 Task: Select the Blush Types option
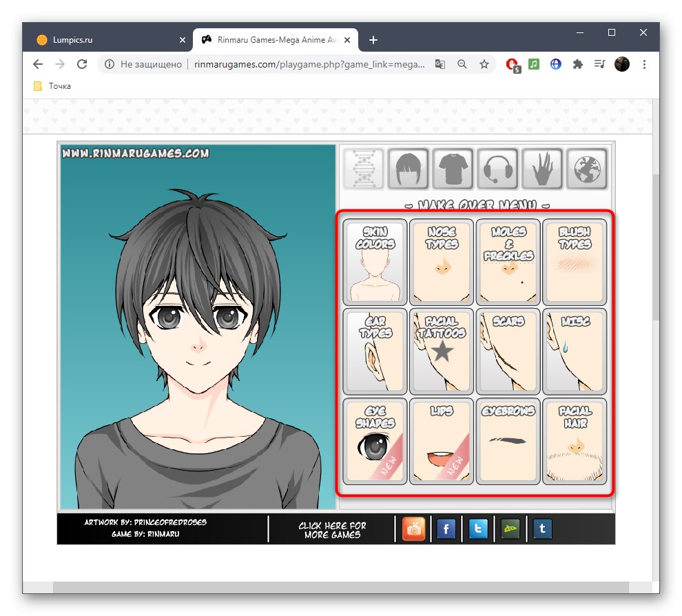click(575, 262)
